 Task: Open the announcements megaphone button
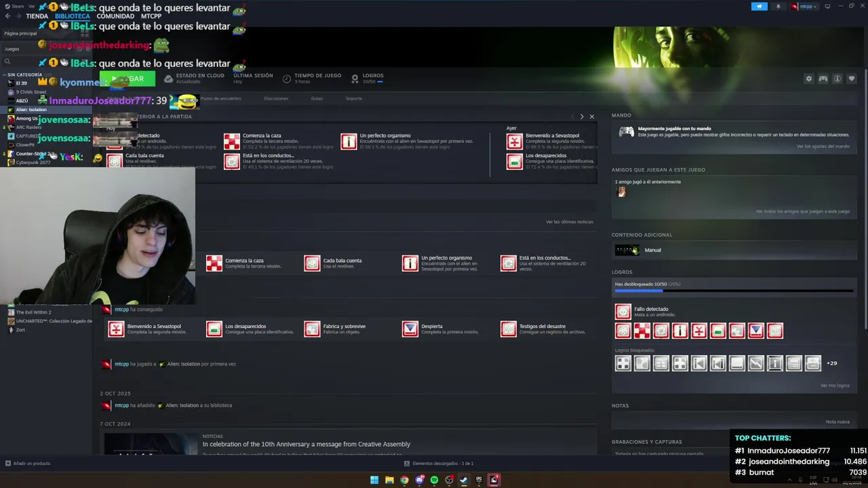(x=759, y=6)
